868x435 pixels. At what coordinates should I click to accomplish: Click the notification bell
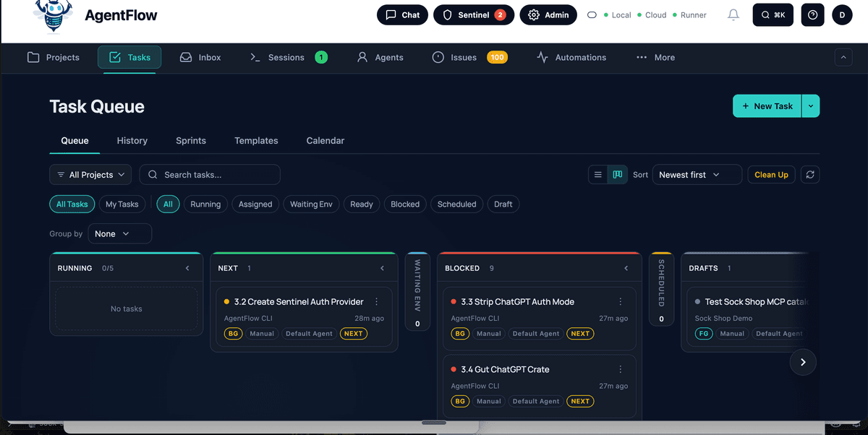[x=733, y=14]
